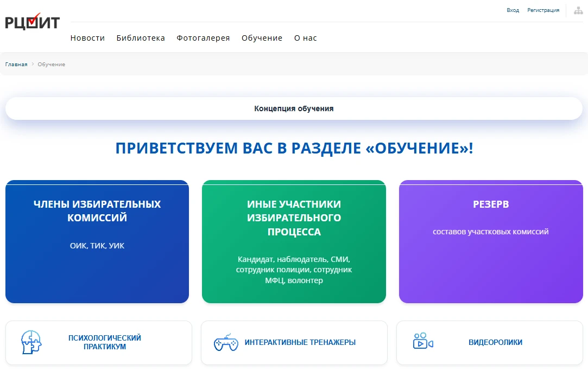Image resolution: width=588 pixels, height=384 pixels.
Task: Open Психологический практикум link text
Action: pyautogui.click(x=105, y=342)
